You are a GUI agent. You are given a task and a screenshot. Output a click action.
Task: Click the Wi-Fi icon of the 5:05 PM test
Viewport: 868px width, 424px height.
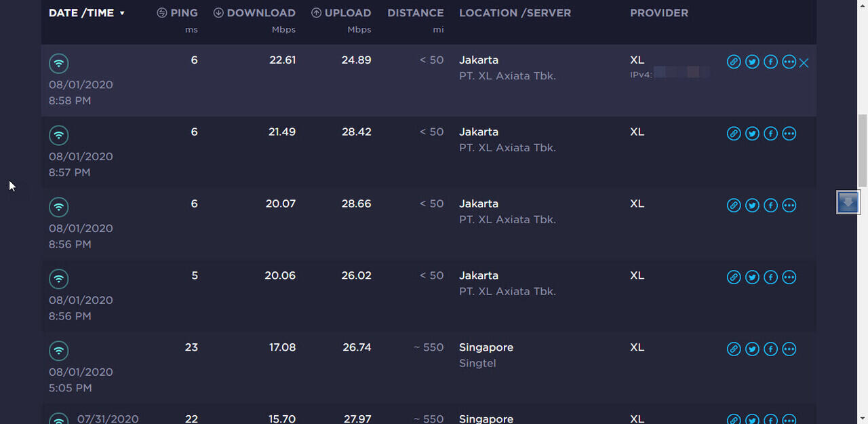[x=59, y=351]
